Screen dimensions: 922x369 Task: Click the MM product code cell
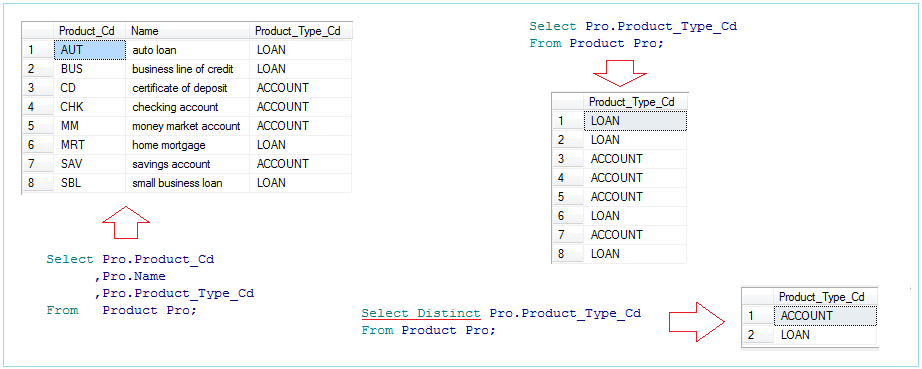point(90,126)
